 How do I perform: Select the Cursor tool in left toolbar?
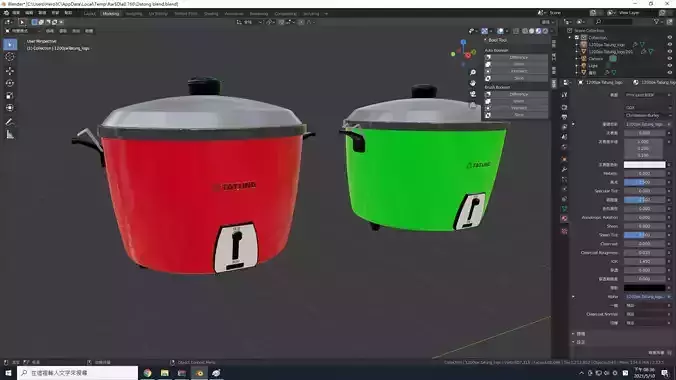[x=10, y=57]
